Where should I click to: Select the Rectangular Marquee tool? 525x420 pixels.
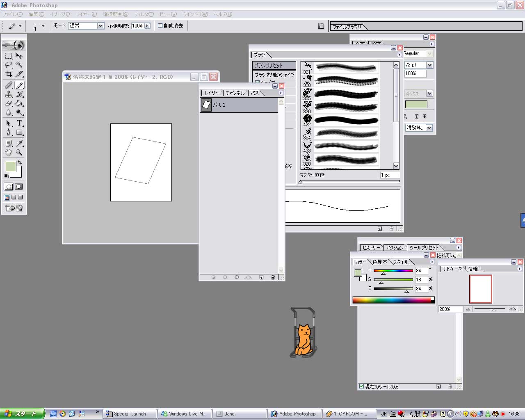9,56
